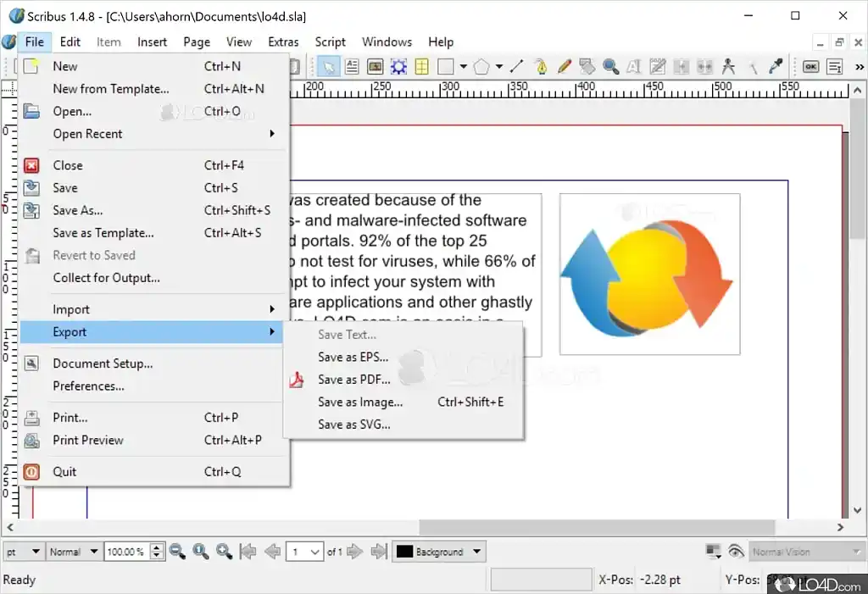Viewport: 868px width, 594px height.
Task: Choose Save as SVG from Export
Action: (x=403, y=425)
